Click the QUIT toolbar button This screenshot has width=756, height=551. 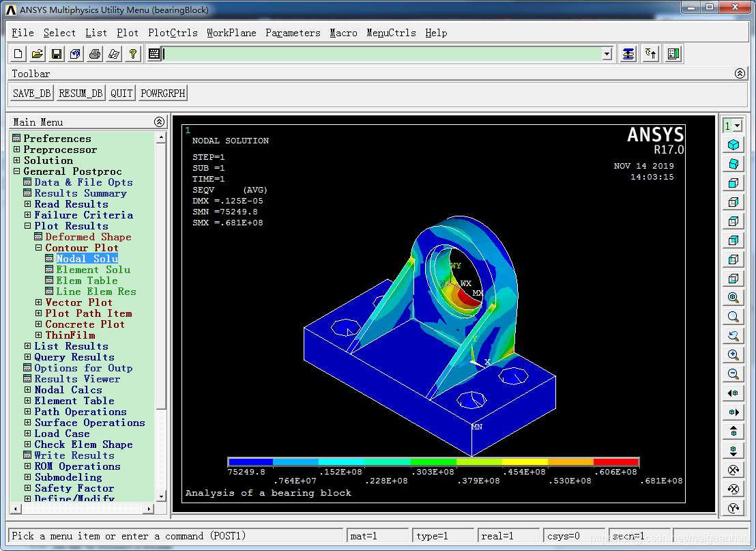tap(121, 93)
